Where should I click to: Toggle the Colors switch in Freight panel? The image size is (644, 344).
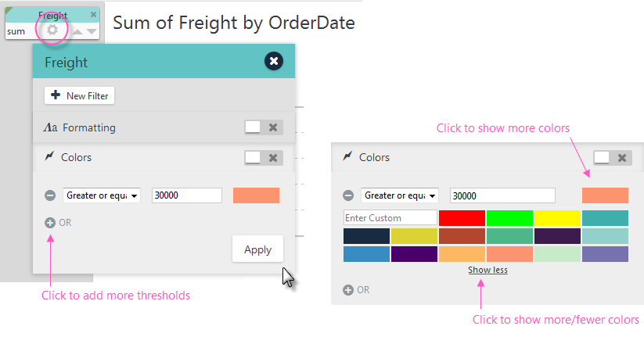click(254, 157)
